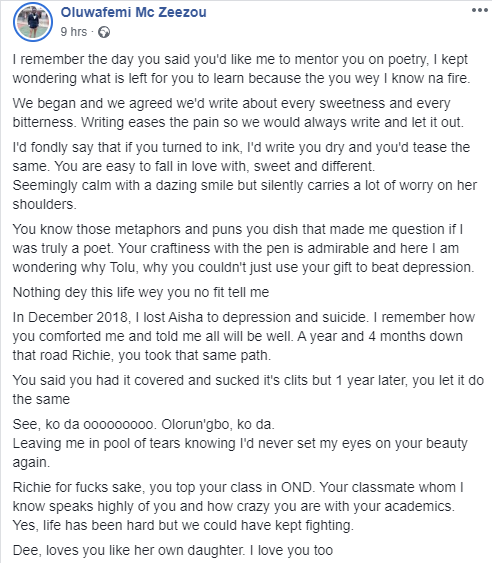
Task: Click paragraph starting 'We began and we agreed'
Action: [238, 113]
